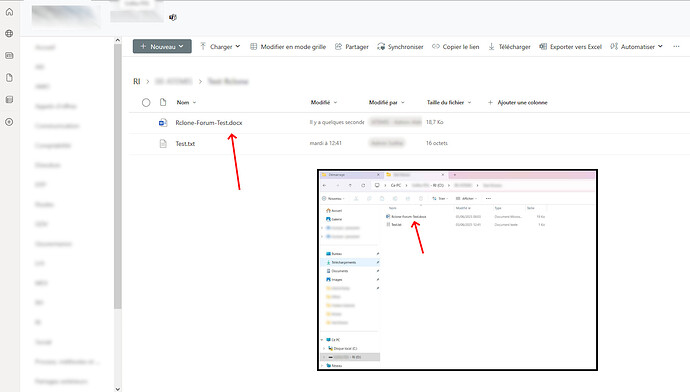690x392 pixels.
Task: Click the home icon in left rail
Action: click(9, 12)
